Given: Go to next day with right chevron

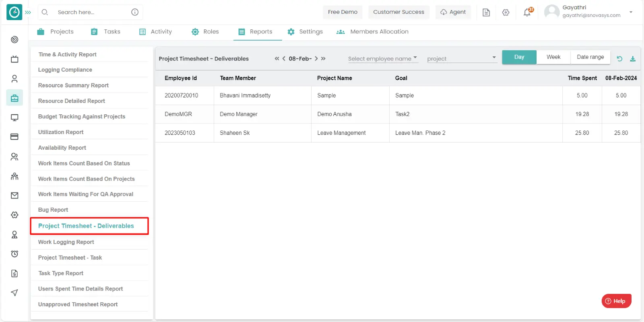Looking at the screenshot, I should click(x=316, y=59).
